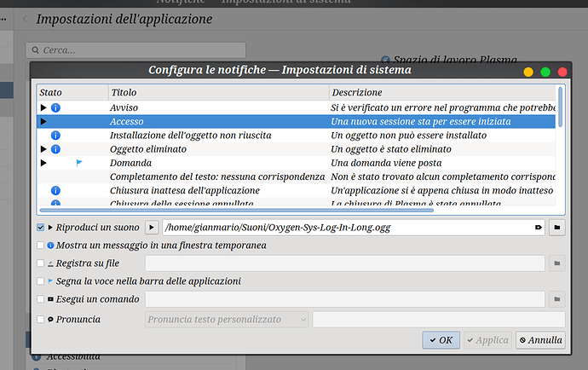
Task: Select the Oggetto eliminato title
Action: [148, 149]
